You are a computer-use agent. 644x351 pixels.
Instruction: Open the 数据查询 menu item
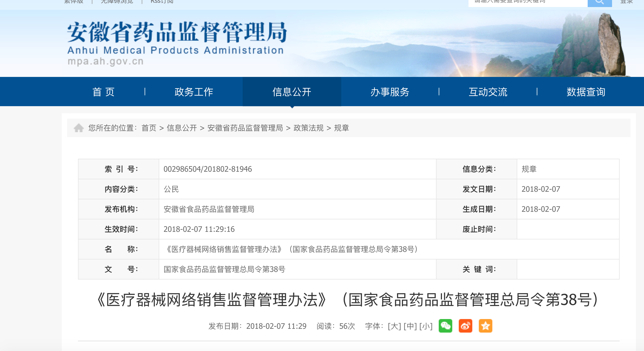tap(586, 92)
